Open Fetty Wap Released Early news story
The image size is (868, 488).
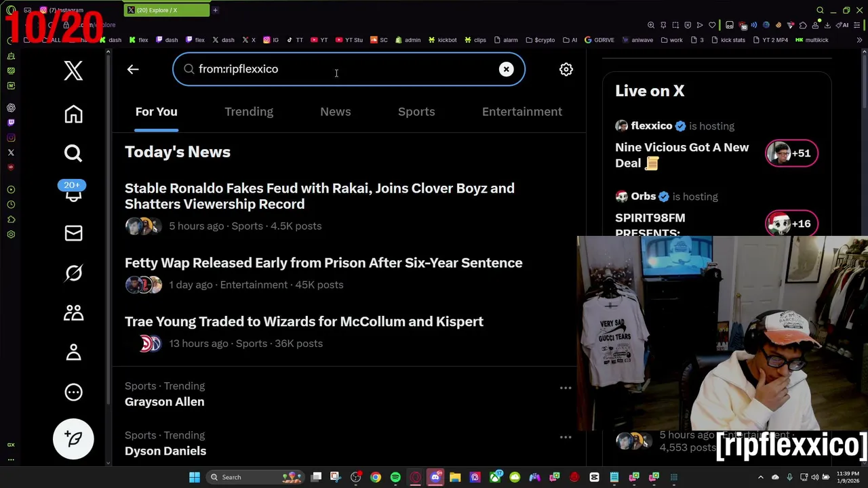[323, 263]
